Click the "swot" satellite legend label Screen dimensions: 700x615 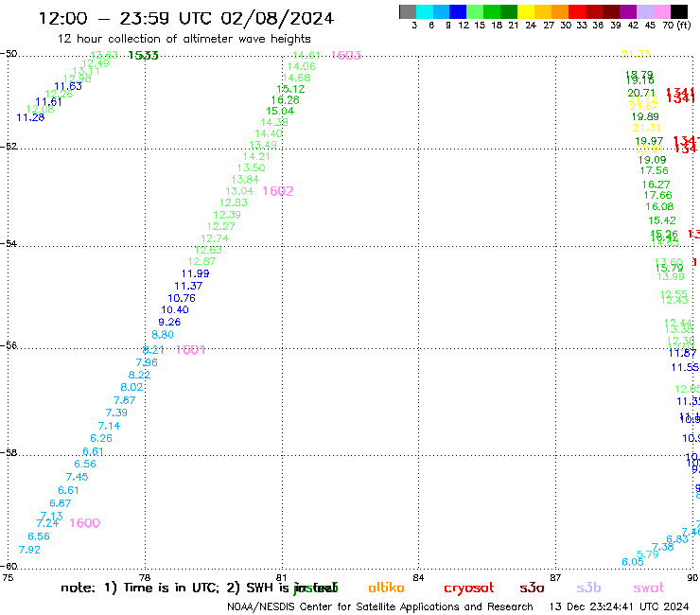click(649, 588)
